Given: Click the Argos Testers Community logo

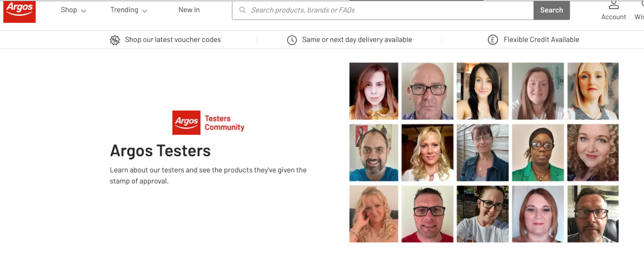Looking at the screenshot, I should click(x=208, y=123).
